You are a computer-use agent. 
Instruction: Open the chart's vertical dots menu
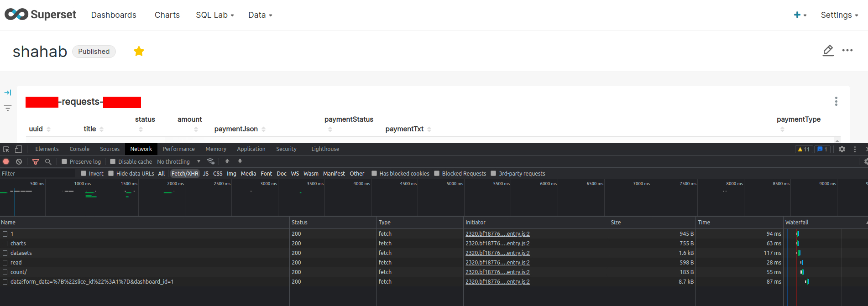click(836, 101)
